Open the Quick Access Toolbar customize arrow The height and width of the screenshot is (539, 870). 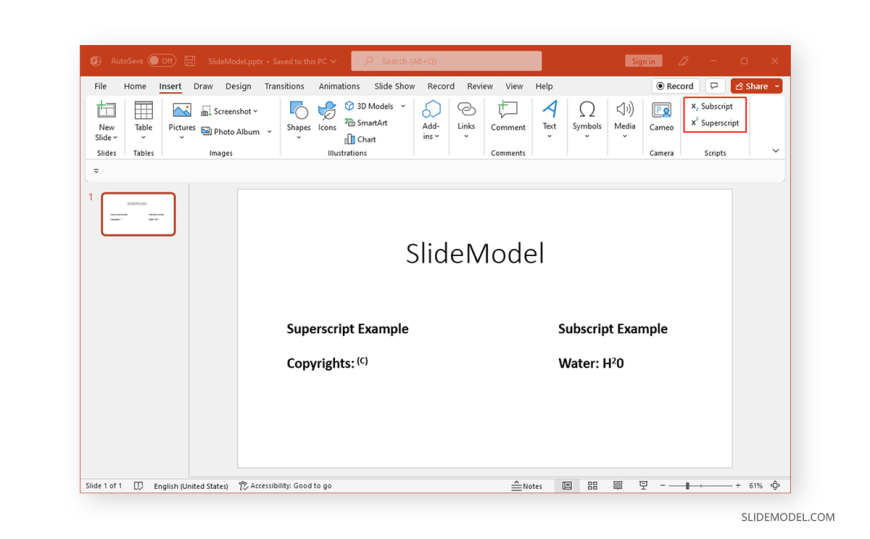click(x=96, y=171)
